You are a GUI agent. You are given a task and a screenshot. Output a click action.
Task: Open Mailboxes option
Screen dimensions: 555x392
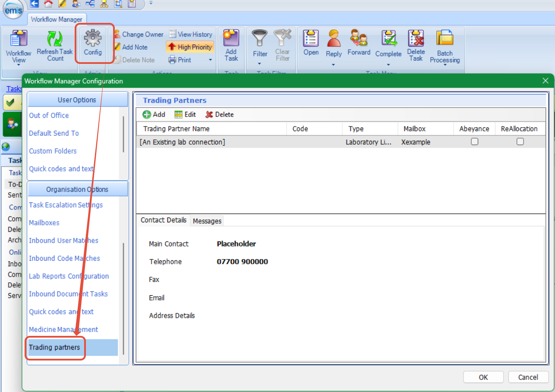44,223
